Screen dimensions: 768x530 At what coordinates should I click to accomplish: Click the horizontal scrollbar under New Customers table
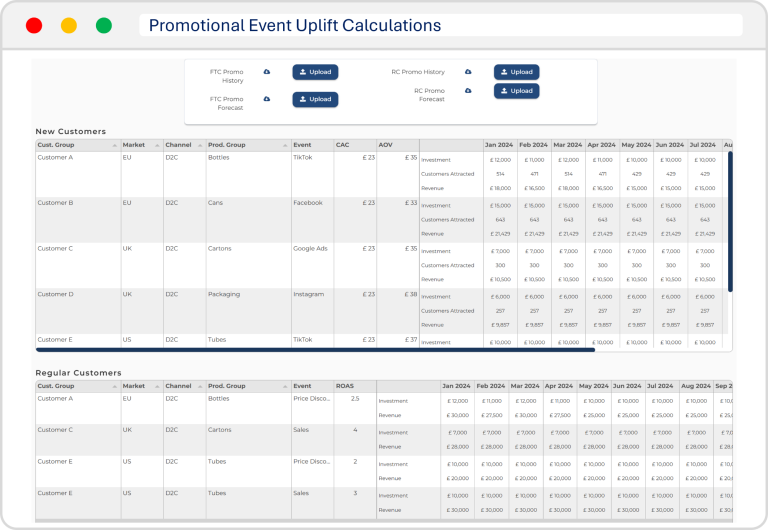[315, 350]
